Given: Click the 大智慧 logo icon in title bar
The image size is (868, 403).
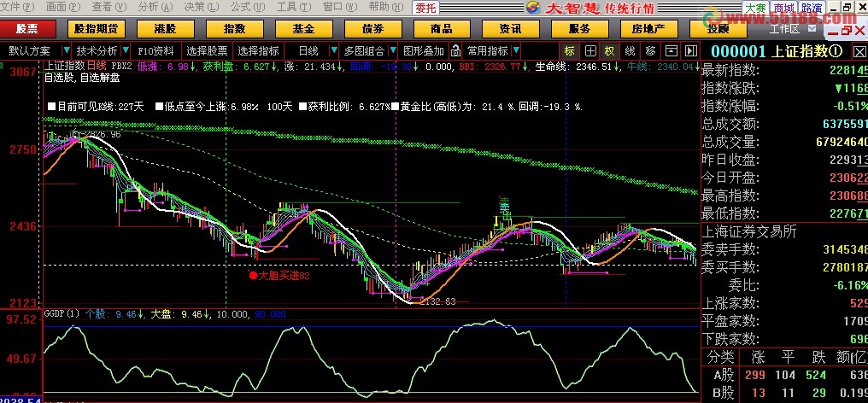Looking at the screenshot, I should click(x=532, y=8).
